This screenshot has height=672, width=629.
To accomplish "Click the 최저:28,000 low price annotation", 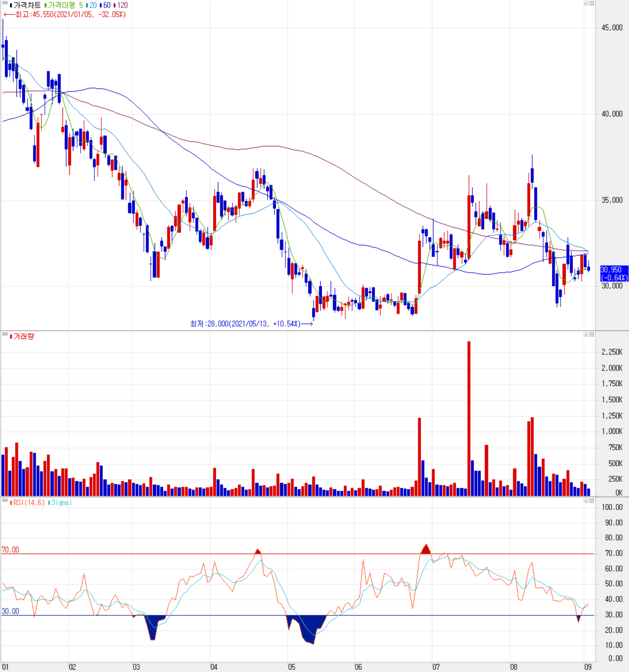I will click(x=252, y=324).
